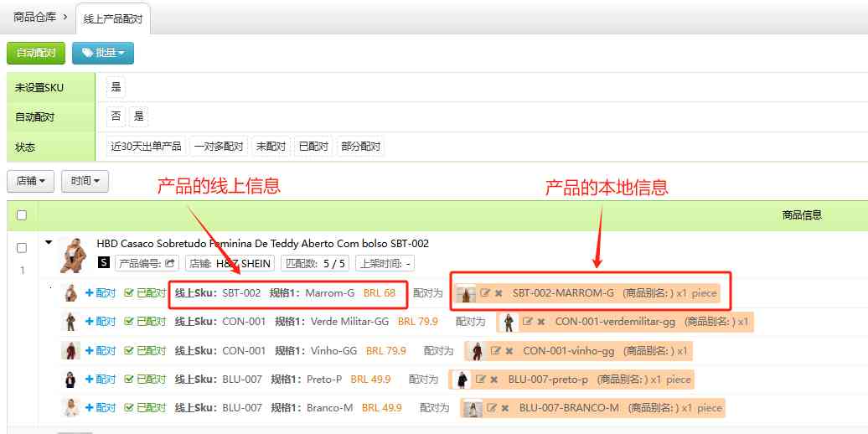
Task: Switch to the 线上产品配对 tab
Action: pyautogui.click(x=113, y=18)
